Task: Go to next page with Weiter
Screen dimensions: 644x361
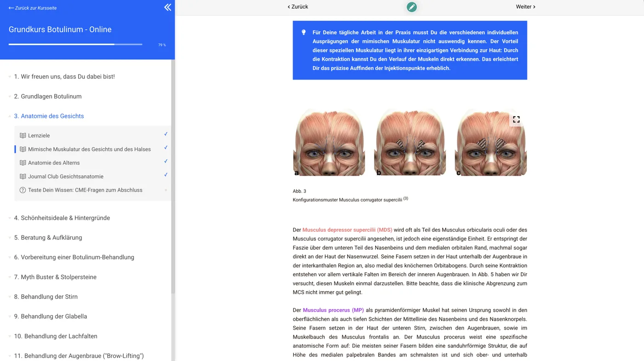Action: coord(525,7)
